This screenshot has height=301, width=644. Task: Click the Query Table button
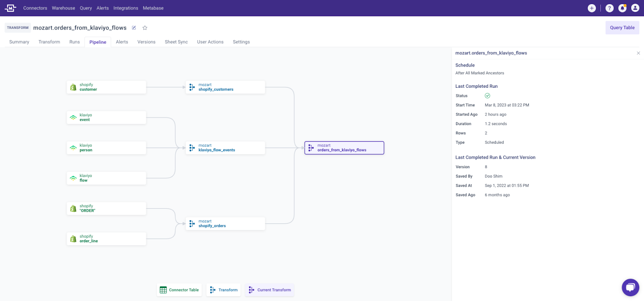622,28
